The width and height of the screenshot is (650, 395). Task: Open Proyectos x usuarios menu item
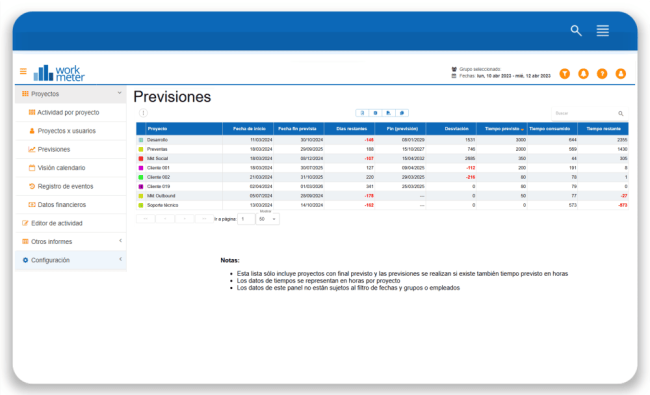point(70,131)
